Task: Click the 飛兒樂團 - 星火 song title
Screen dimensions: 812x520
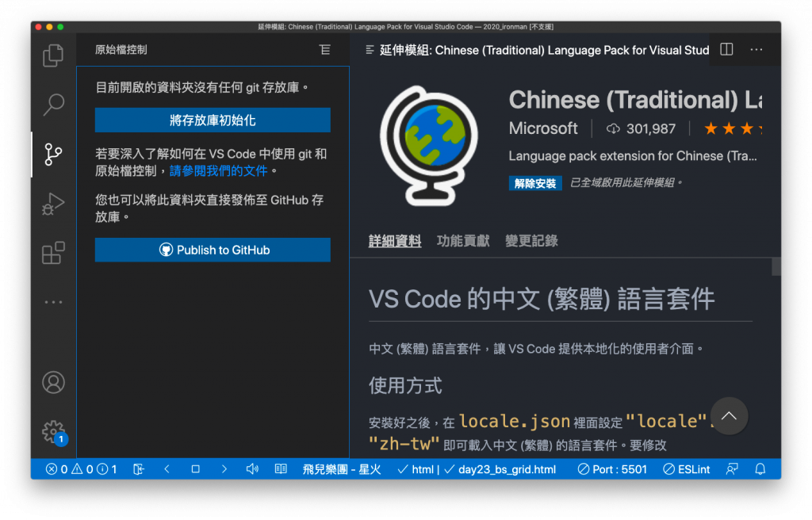Action: click(x=342, y=469)
